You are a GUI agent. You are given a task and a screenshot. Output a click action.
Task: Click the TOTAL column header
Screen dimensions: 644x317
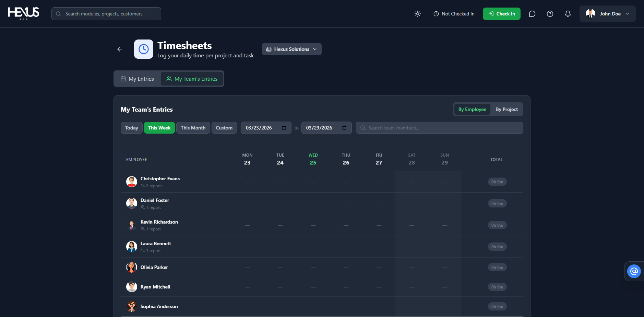[497, 160]
